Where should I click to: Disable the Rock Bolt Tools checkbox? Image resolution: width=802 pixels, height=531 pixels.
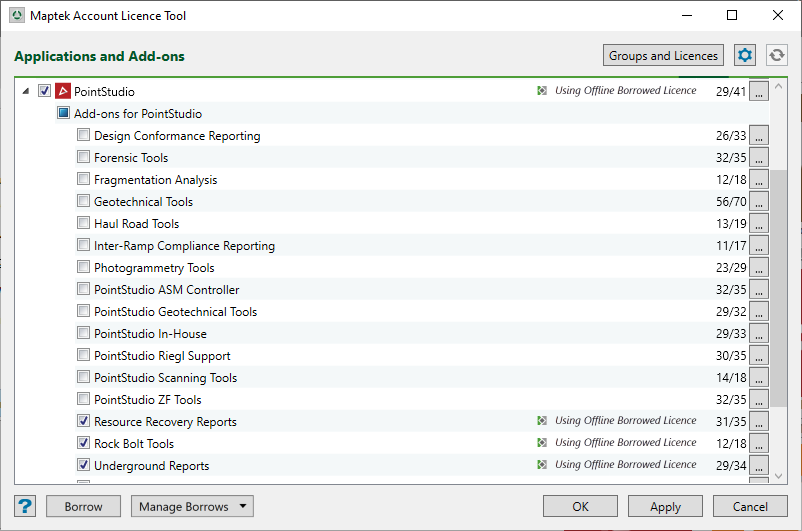pyautogui.click(x=83, y=442)
